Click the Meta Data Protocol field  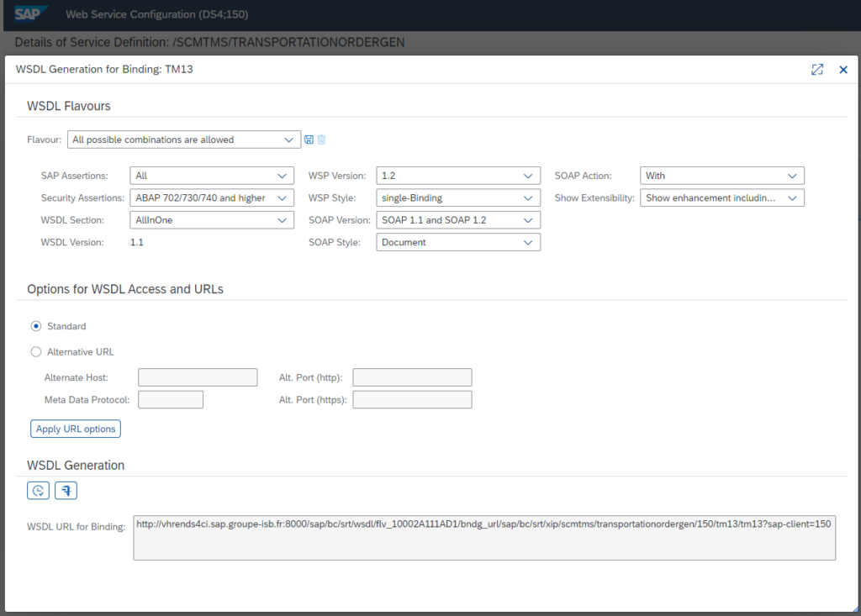(x=171, y=400)
